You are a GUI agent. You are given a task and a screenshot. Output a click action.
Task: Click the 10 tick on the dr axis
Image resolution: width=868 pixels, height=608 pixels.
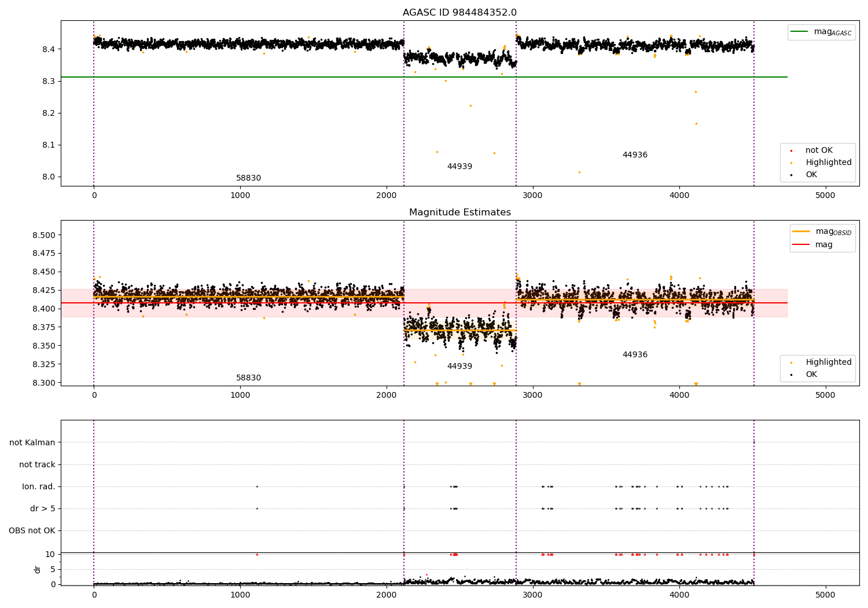click(50, 555)
